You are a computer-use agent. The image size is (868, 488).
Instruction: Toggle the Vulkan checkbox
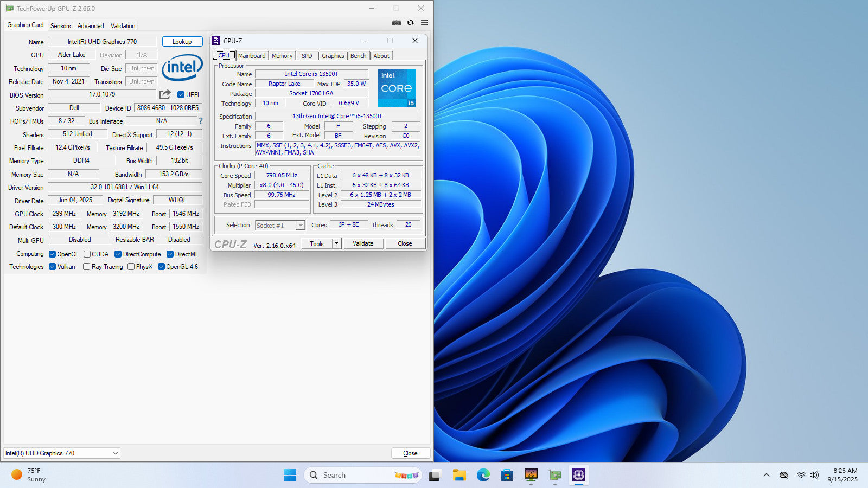click(52, 266)
